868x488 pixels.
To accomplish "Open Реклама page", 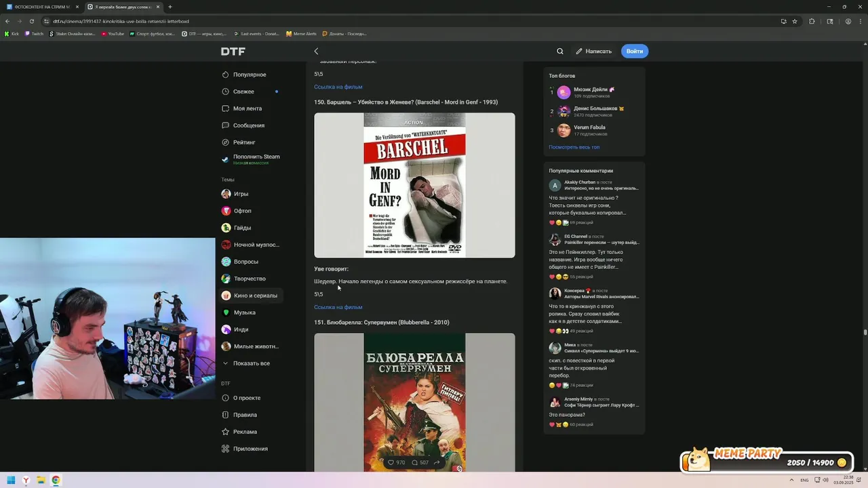I will [x=245, y=432].
